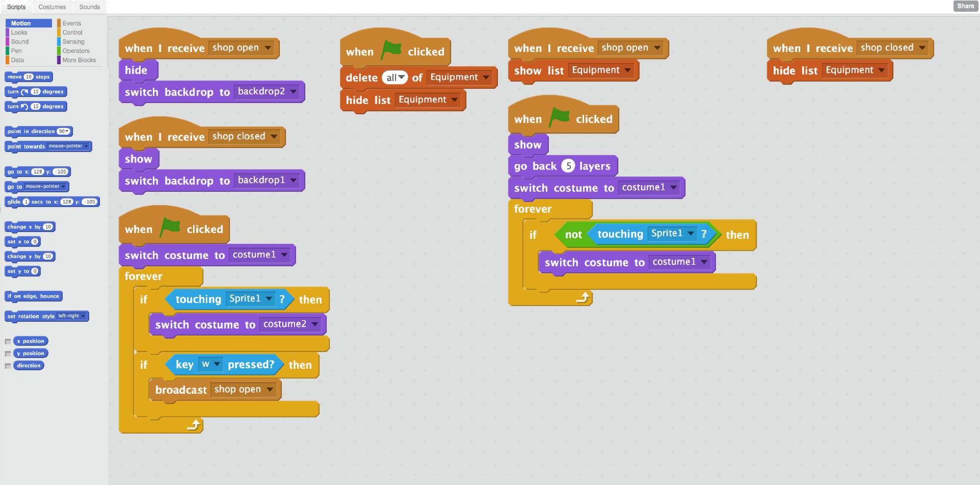Click the Share button
This screenshot has height=485, width=980.
pyautogui.click(x=965, y=5)
